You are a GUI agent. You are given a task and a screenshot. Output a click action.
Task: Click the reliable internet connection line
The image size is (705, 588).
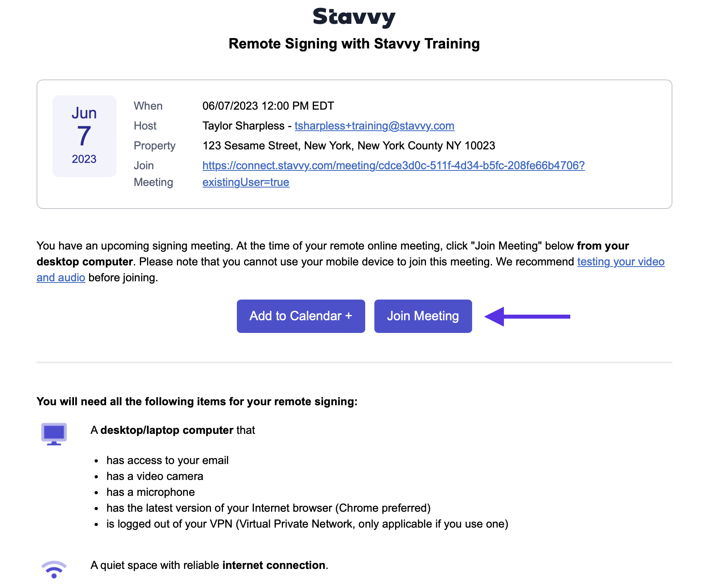pyautogui.click(x=209, y=565)
